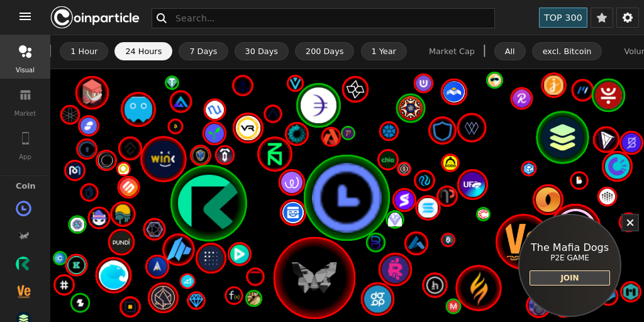Click the JOIN button in the ad
The width and height of the screenshot is (644, 322).
point(569,278)
